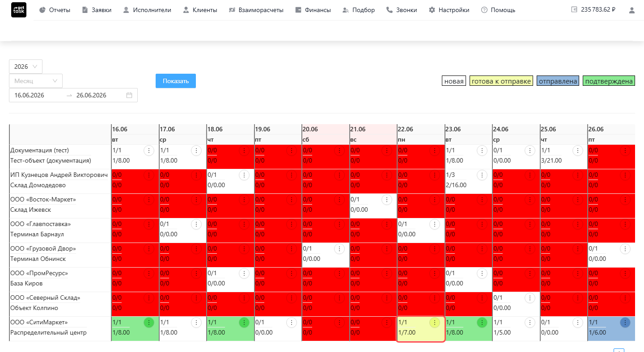Click the GetTask logo icon

point(18,10)
